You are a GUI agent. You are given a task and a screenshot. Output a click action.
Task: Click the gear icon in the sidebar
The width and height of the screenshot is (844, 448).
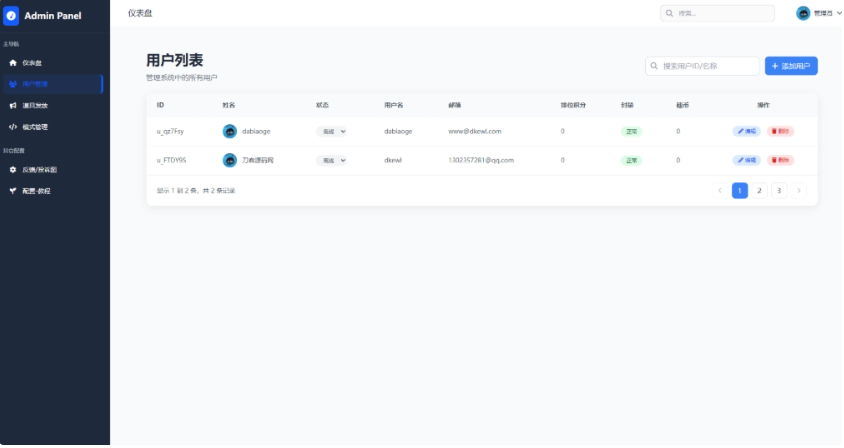13,169
